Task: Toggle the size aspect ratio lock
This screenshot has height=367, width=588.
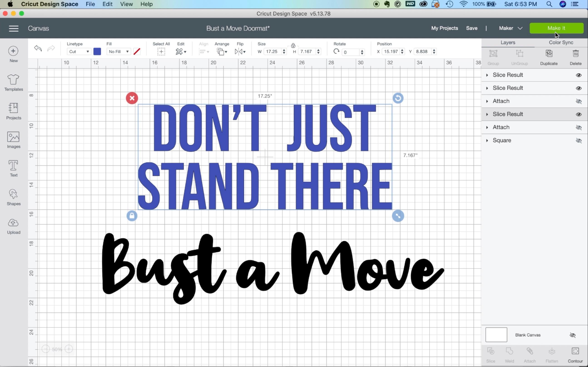Action: (293, 45)
